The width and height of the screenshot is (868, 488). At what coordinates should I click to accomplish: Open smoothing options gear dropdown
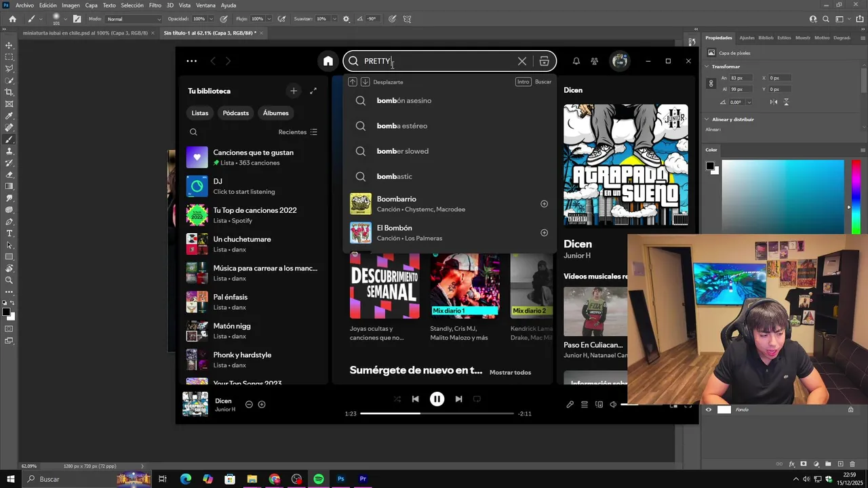click(347, 19)
